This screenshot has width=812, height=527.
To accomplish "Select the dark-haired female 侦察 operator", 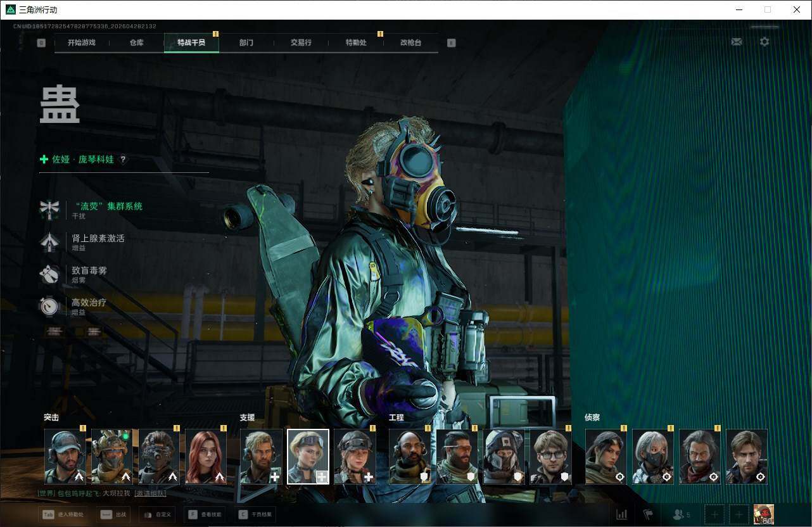I will (x=606, y=457).
